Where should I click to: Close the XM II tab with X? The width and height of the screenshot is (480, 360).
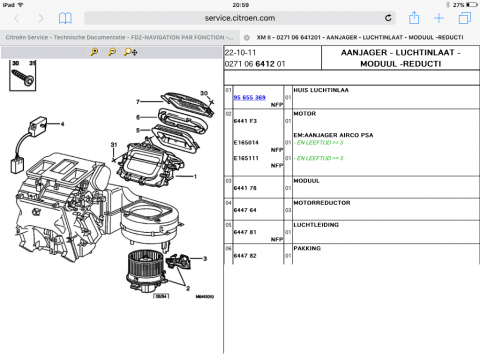coord(247,38)
